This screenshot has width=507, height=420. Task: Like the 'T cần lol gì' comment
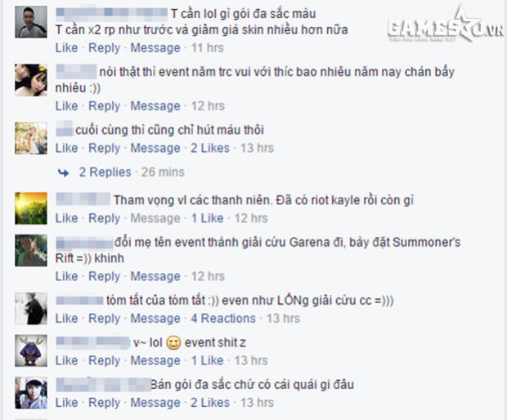tap(66, 48)
